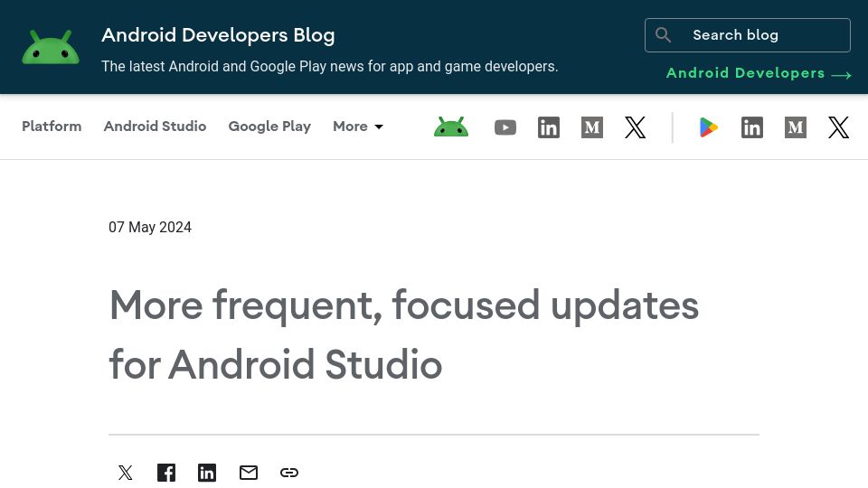Image resolution: width=868 pixels, height=488 pixels.
Task: Click the article title about Android Studio updates
Action: point(403,334)
